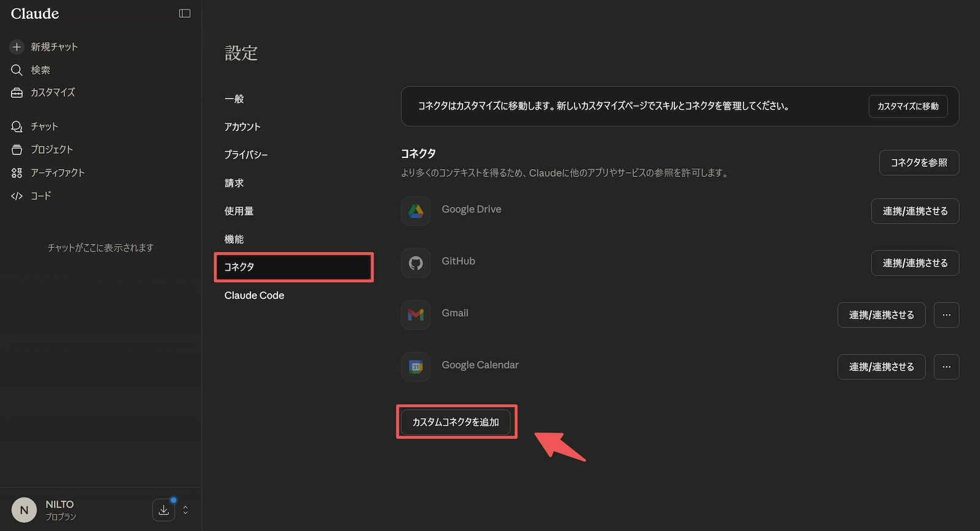Select the プライバシー settings tab
Screen dimensions: 980x531
tap(246, 155)
